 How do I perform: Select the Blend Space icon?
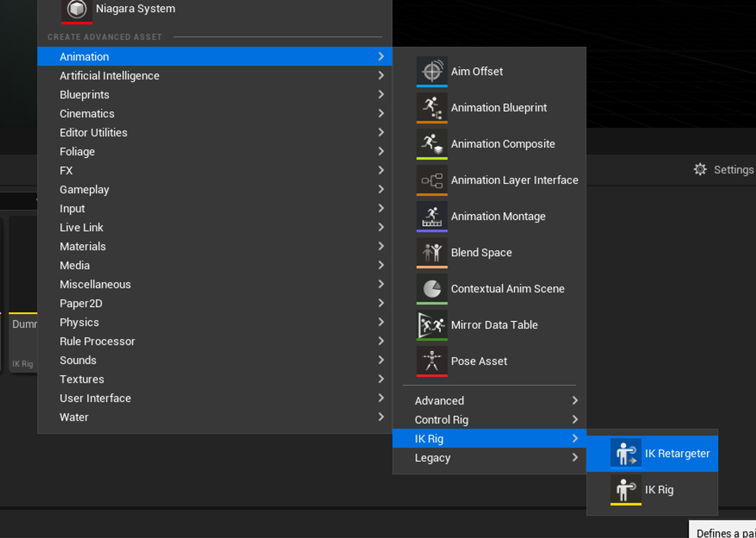(432, 253)
